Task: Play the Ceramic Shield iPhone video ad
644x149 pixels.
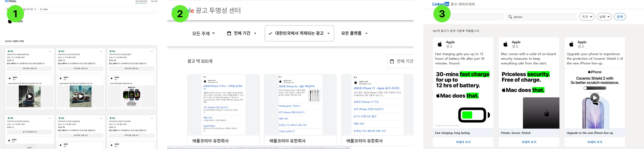Action: click(x=594, y=98)
